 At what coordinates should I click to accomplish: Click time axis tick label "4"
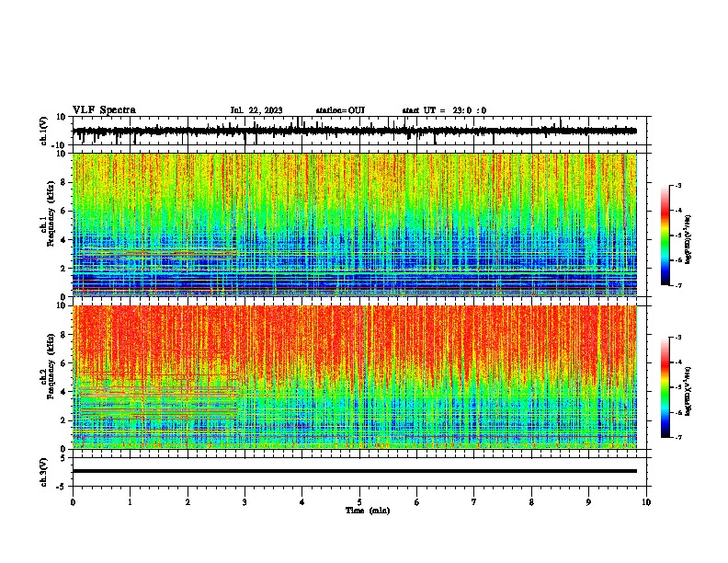(302, 502)
